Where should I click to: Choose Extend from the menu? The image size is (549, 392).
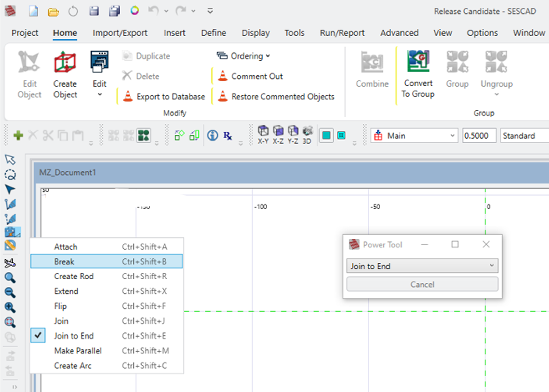[x=106, y=291]
